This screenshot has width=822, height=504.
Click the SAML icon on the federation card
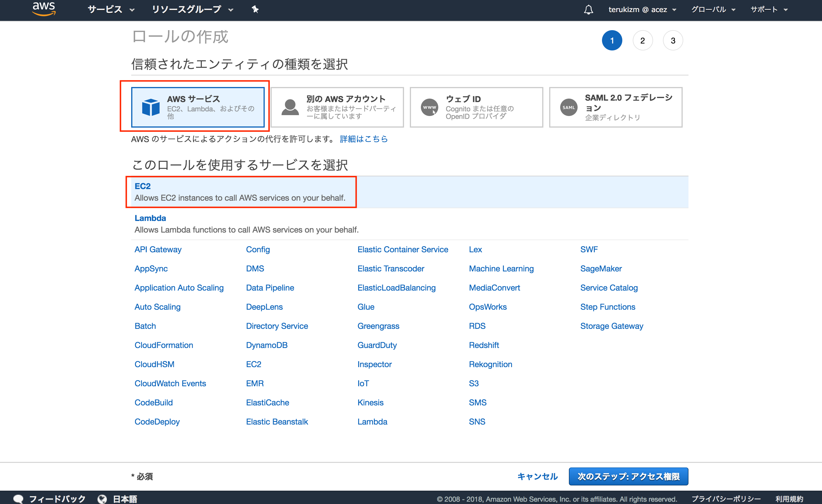click(x=568, y=107)
